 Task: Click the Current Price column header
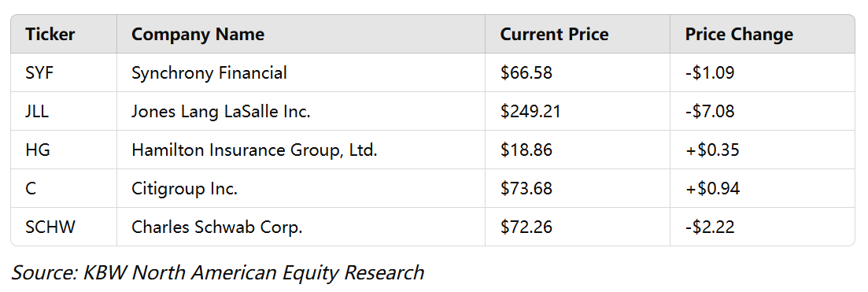578,35
